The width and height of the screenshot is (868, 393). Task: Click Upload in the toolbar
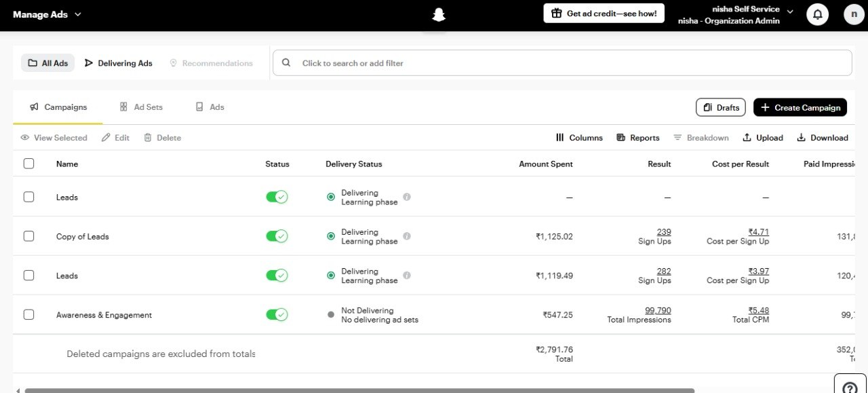763,138
